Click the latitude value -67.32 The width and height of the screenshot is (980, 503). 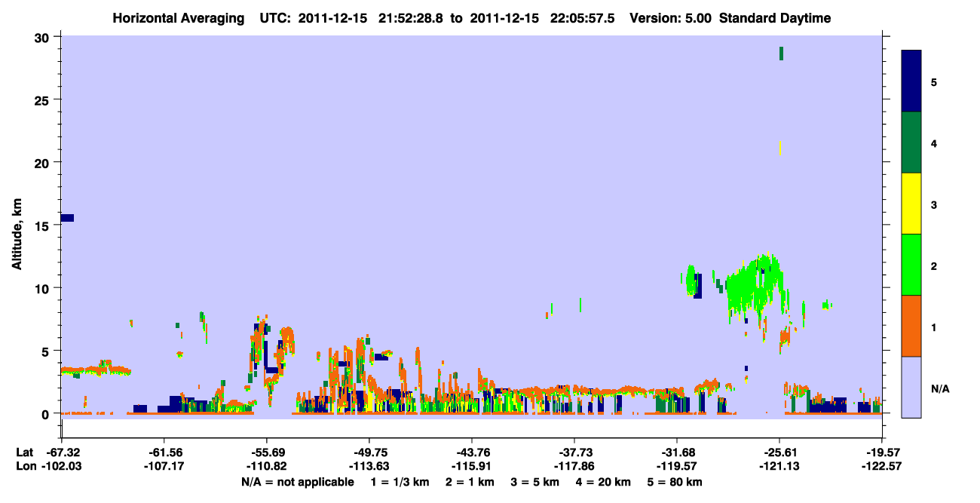[x=62, y=452]
